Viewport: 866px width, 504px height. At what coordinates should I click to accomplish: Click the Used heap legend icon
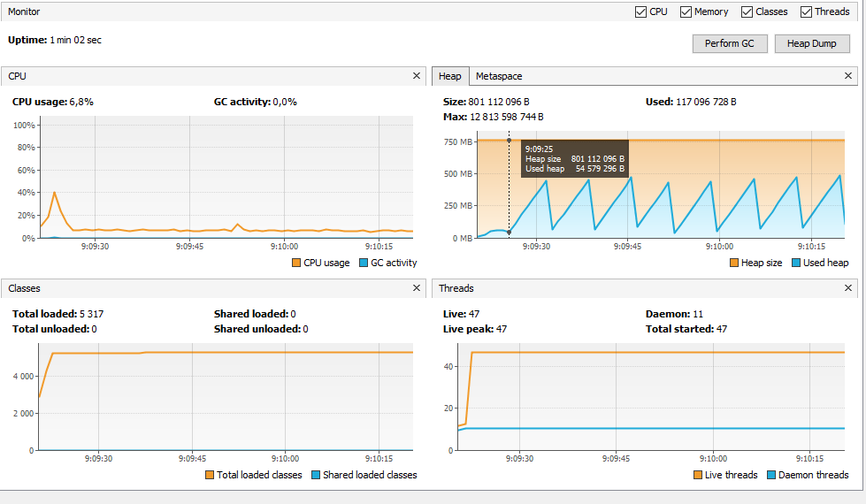(796, 263)
